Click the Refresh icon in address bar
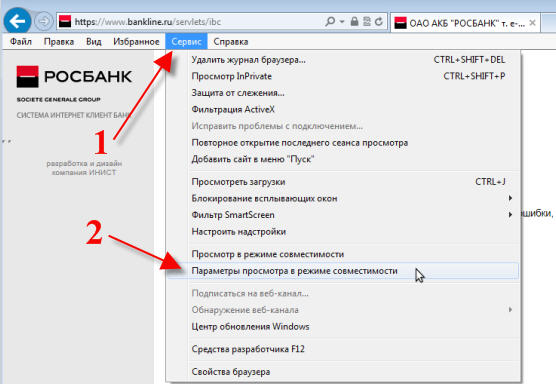 tap(379, 22)
